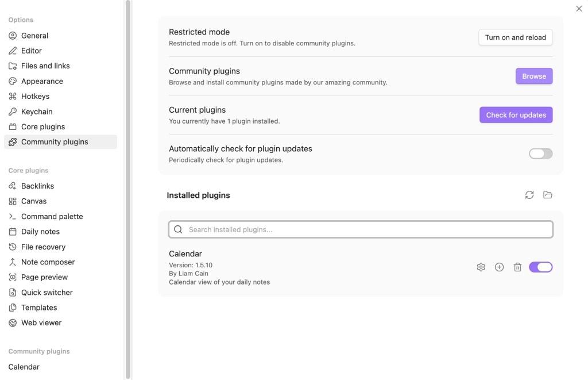Click the Hotkeys command icon in sidebar
Viewport: 588px width, 380px height.
(x=13, y=97)
